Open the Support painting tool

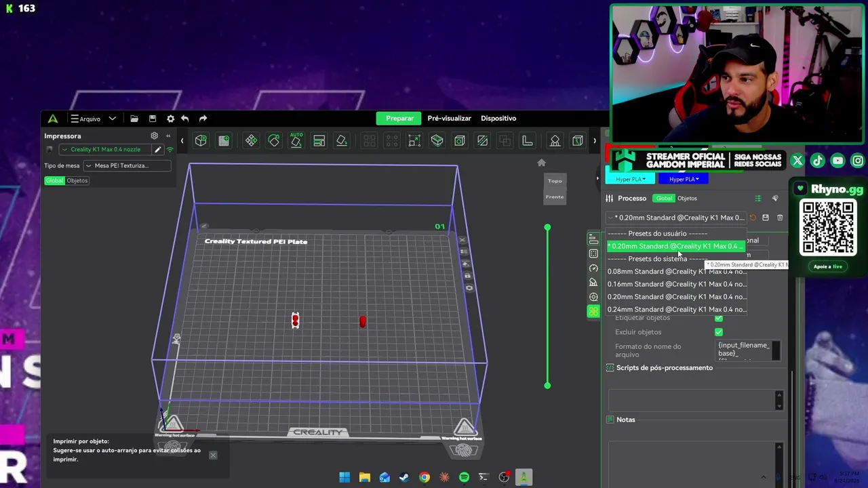pyautogui.click(x=555, y=140)
